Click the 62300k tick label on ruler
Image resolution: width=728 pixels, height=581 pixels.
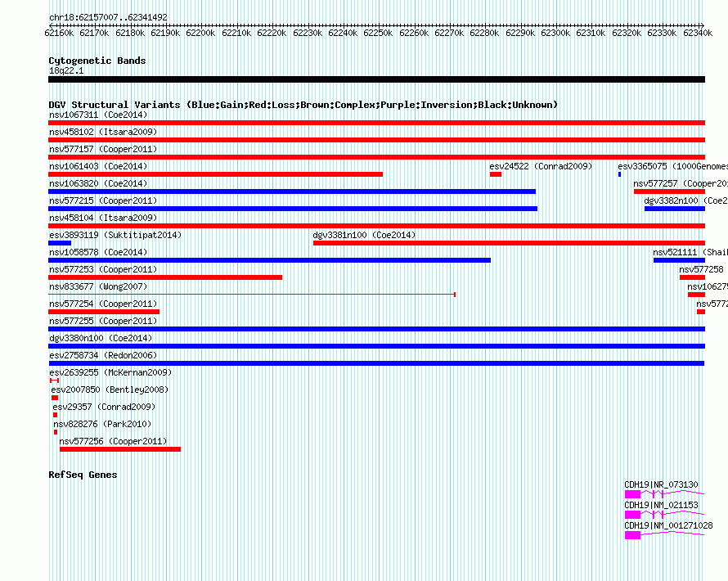pyautogui.click(x=555, y=33)
